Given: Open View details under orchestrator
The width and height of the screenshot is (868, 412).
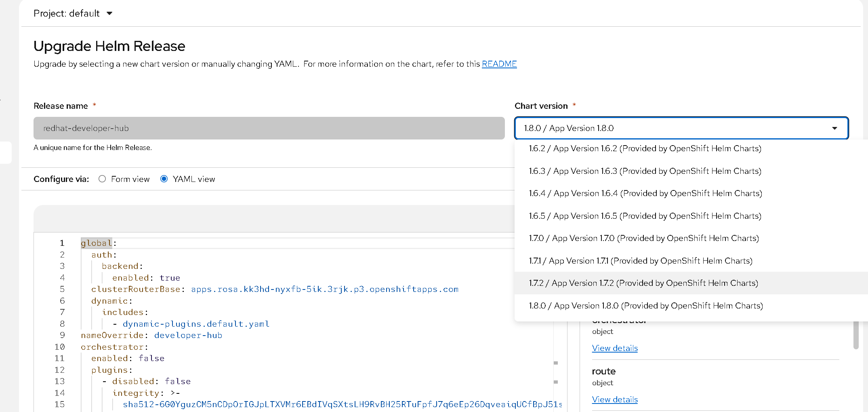Looking at the screenshot, I should pos(615,348).
